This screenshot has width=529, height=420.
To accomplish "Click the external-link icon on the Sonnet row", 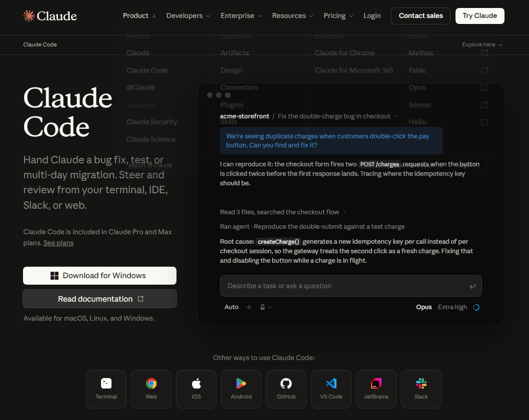I will click(x=484, y=105).
